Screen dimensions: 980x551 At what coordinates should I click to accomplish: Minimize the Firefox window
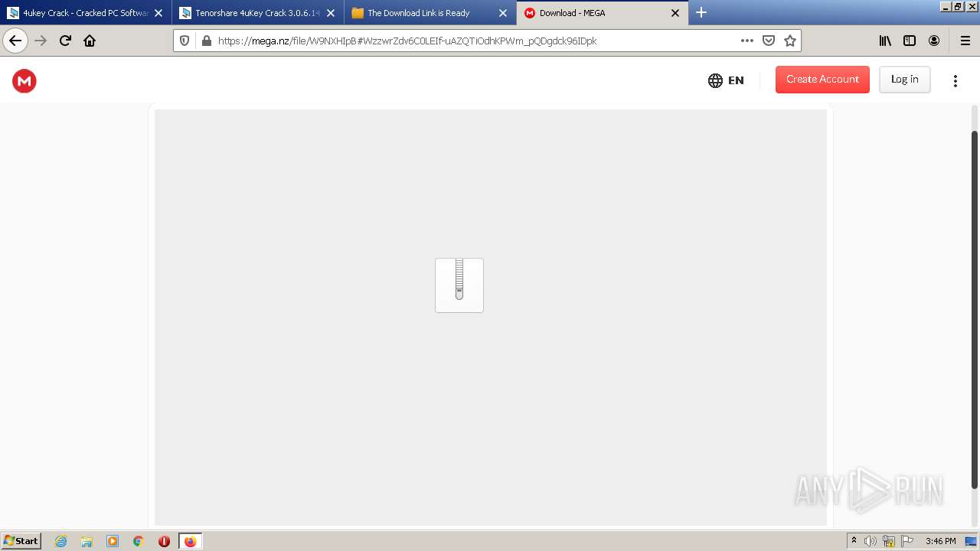pyautogui.click(x=946, y=6)
